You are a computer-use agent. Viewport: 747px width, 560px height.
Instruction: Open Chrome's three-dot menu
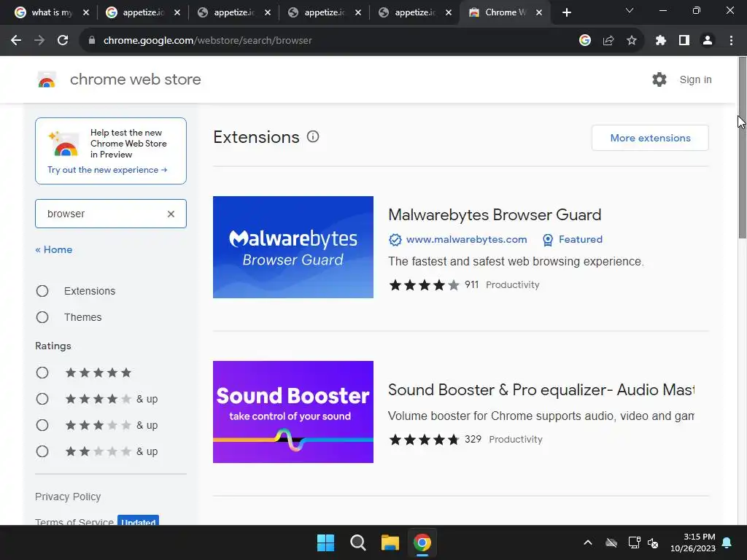(x=731, y=41)
